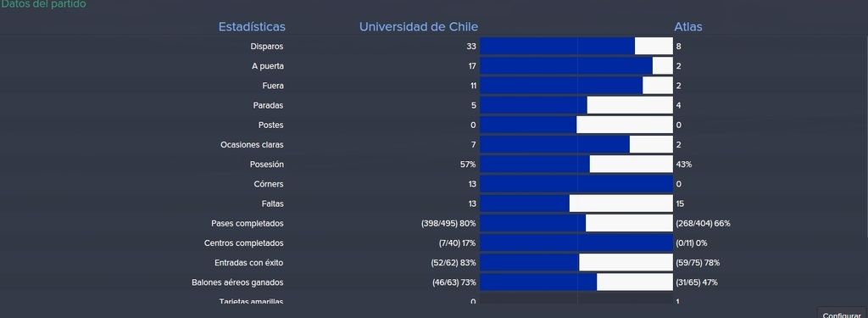Select the Fuera row label
Viewport: 868px width, 318px height.
pos(273,86)
